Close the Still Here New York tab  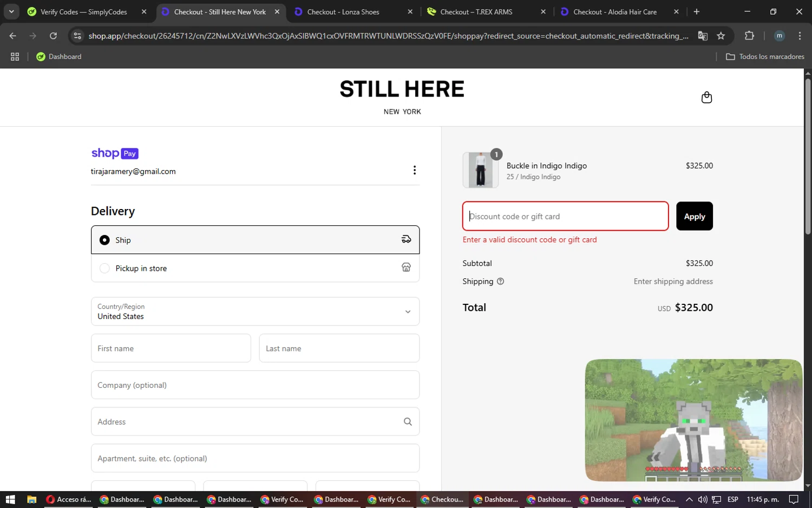[x=277, y=12]
